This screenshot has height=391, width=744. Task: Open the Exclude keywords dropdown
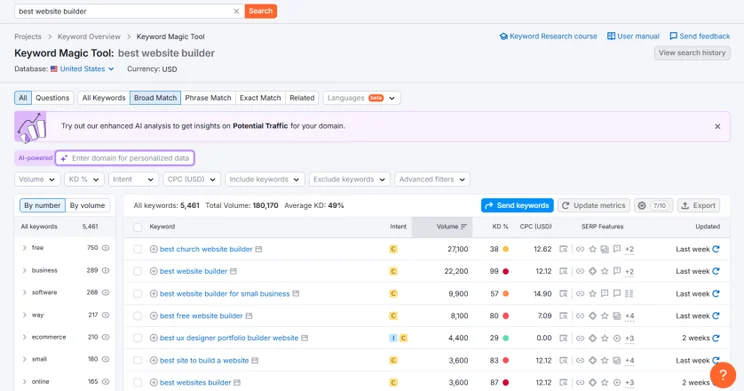[349, 179]
